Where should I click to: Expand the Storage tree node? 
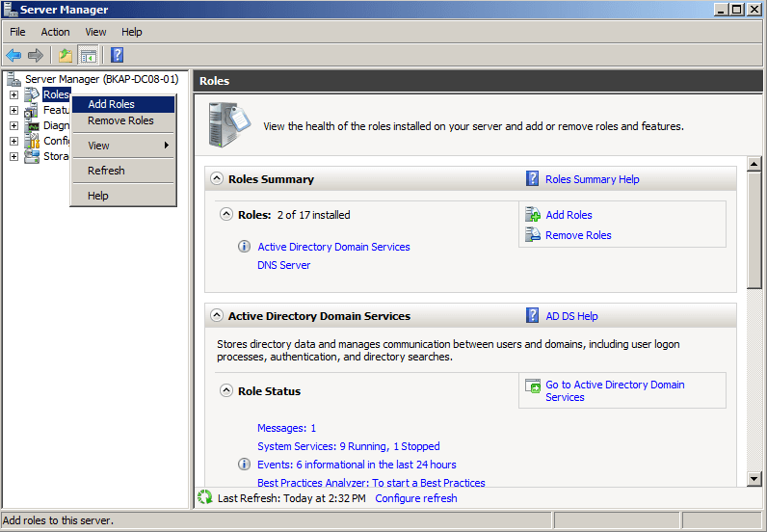tap(13, 157)
